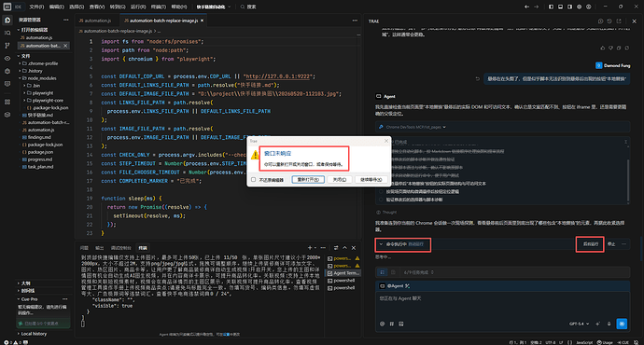Screen dimensions: 644x345
Task: Click '继续等待' button in dialog
Action: pos(371,180)
